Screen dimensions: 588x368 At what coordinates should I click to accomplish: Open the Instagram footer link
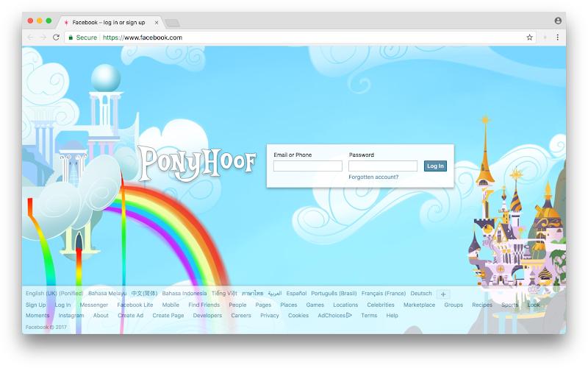click(x=71, y=316)
